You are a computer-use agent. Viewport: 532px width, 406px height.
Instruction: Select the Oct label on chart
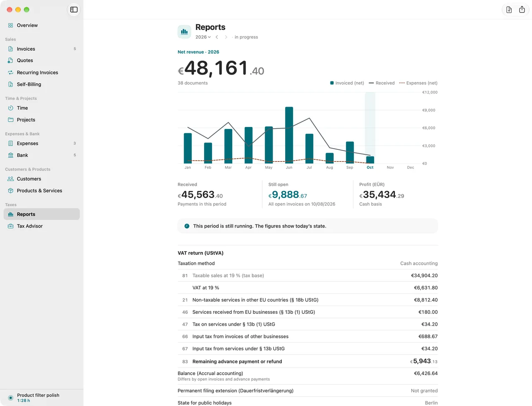click(370, 168)
